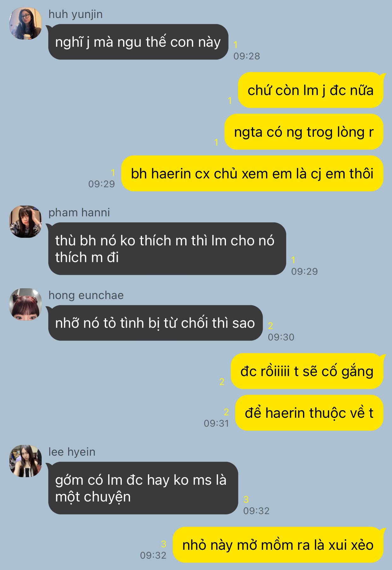Tap the message "nghĩ j mà ngu thế con này"
This screenshot has height=570, width=392.
point(138,42)
